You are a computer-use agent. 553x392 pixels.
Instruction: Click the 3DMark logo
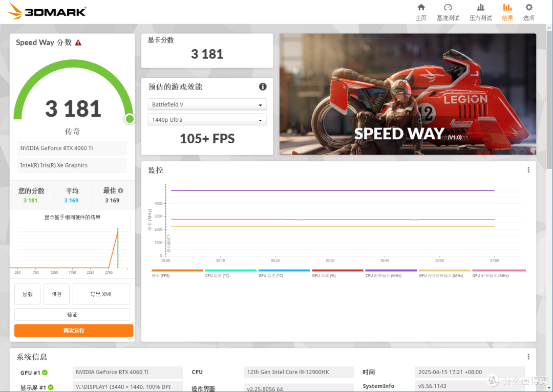tap(47, 11)
